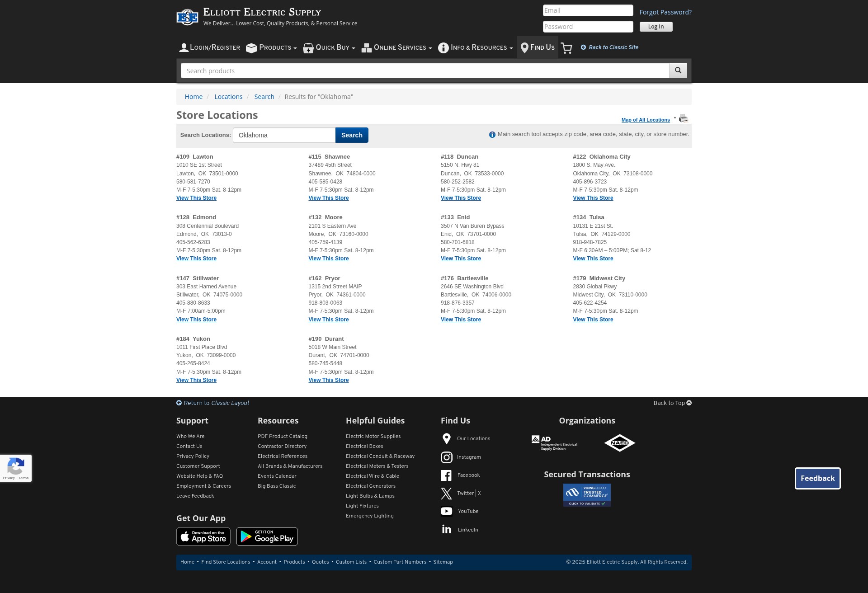Open the shopping cart icon

(x=566, y=48)
